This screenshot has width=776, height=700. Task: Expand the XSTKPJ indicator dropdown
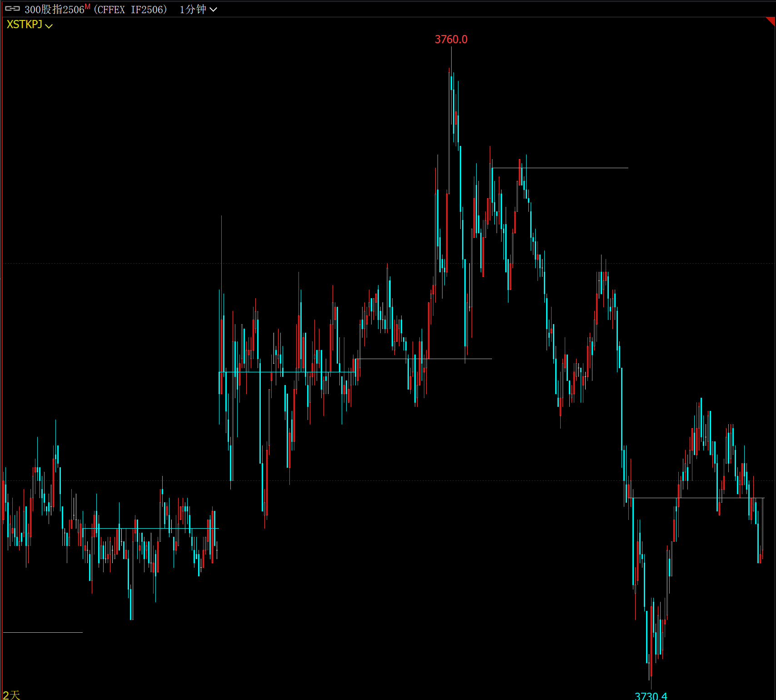(30, 25)
